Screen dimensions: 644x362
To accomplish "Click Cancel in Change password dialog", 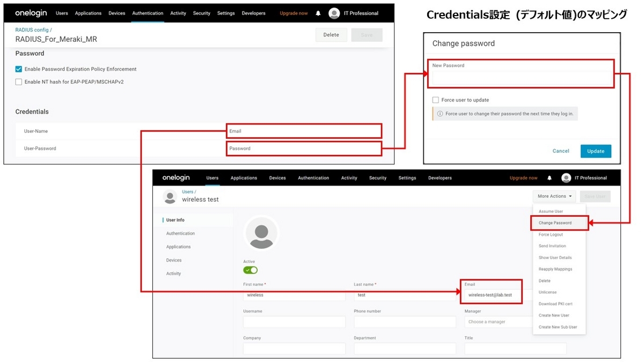I will [561, 151].
